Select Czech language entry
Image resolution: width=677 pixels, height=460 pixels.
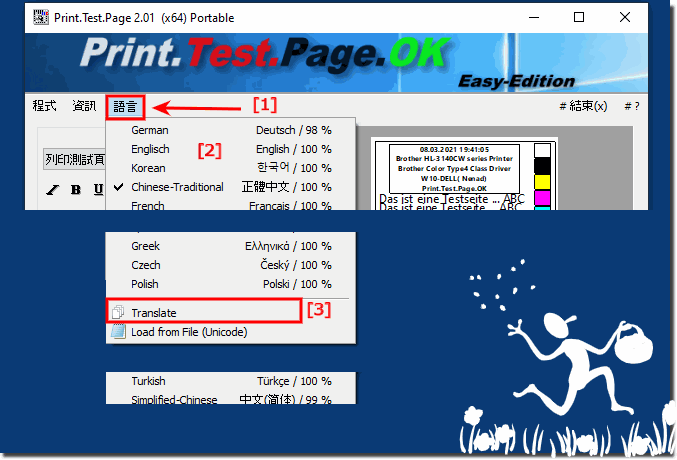231,265
